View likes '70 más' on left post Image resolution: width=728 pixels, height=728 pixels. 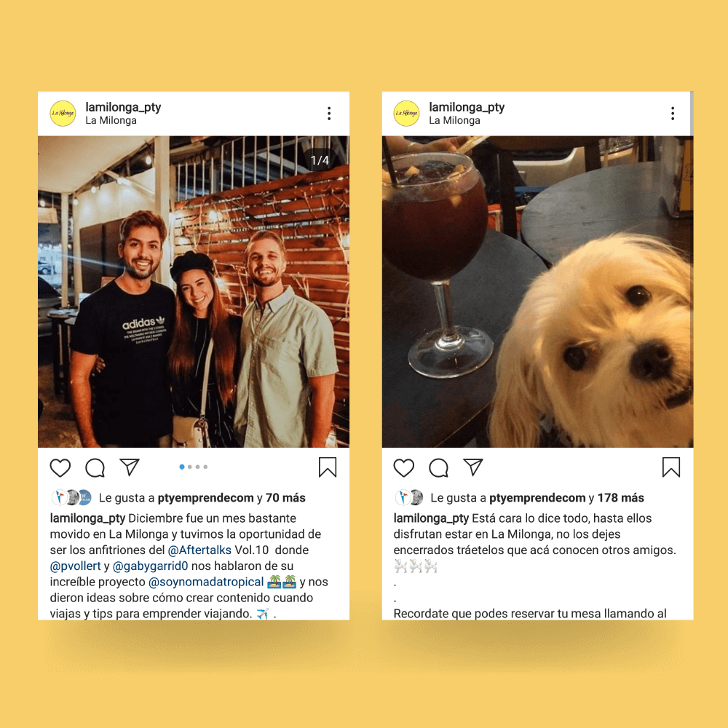point(285,498)
